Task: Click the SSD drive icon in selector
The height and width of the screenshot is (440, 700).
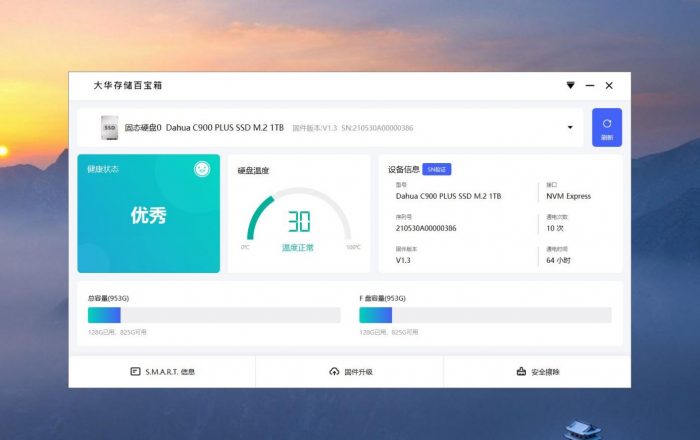Action: (108, 128)
